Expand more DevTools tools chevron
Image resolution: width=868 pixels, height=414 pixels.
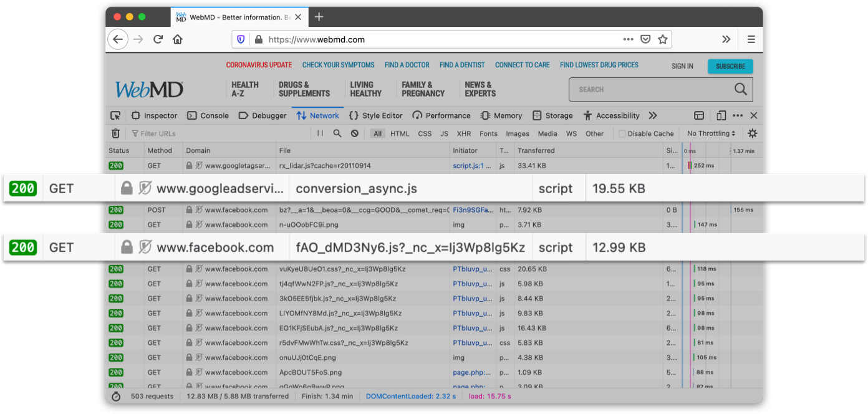click(653, 115)
